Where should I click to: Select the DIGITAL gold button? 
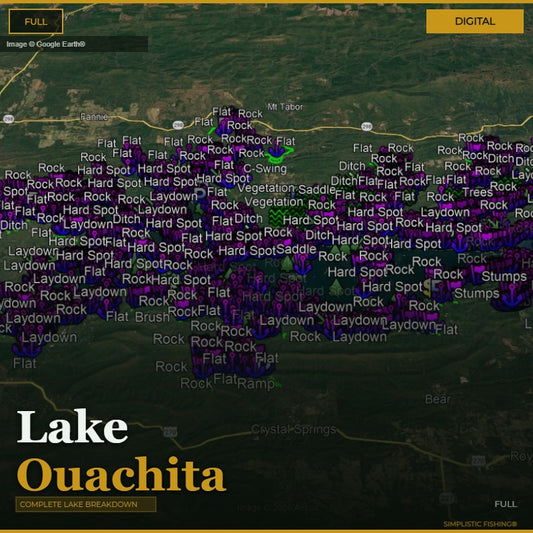tap(475, 21)
